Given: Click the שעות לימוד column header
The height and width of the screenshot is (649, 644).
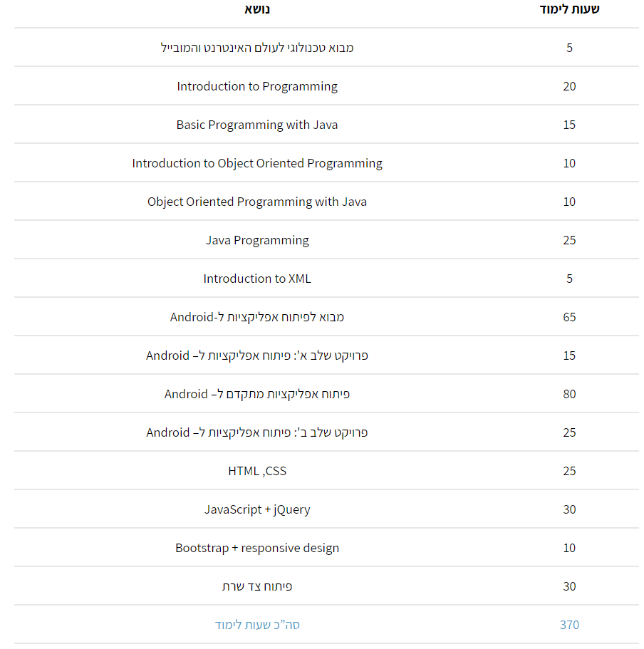Looking at the screenshot, I should [x=569, y=9].
